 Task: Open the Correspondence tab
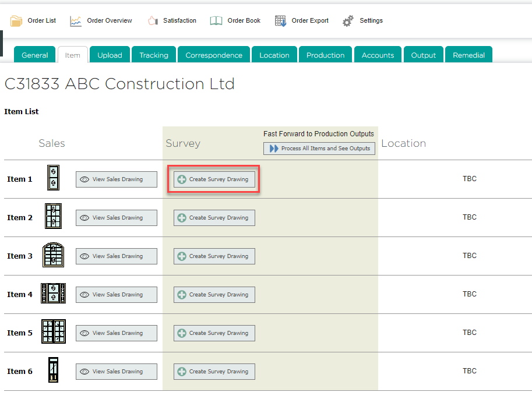coord(214,55)
